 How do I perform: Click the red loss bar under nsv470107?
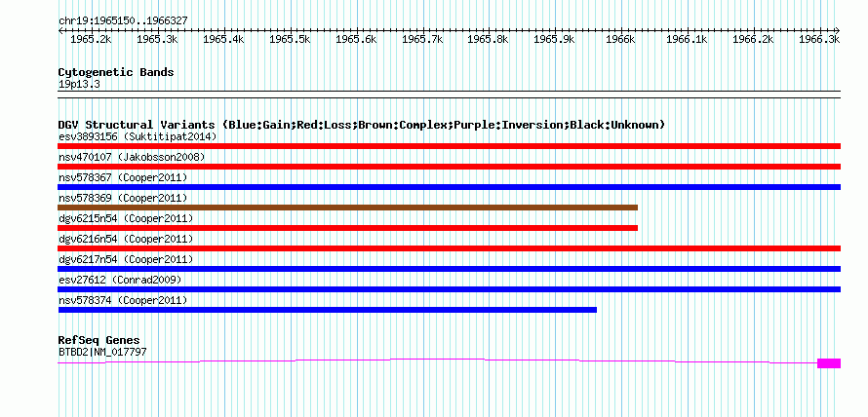tap(449, 167)
